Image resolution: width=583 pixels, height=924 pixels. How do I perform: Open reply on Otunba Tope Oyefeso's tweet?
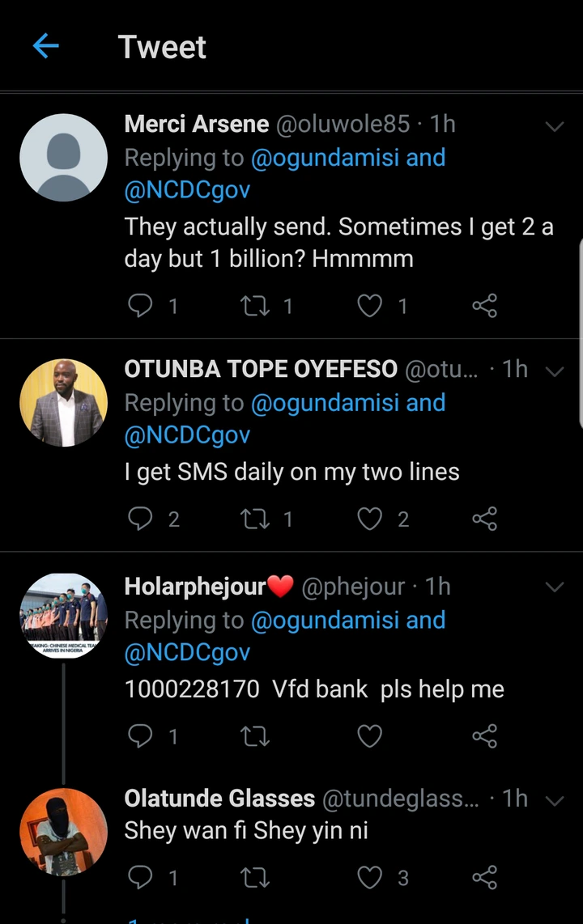(141, 519)
